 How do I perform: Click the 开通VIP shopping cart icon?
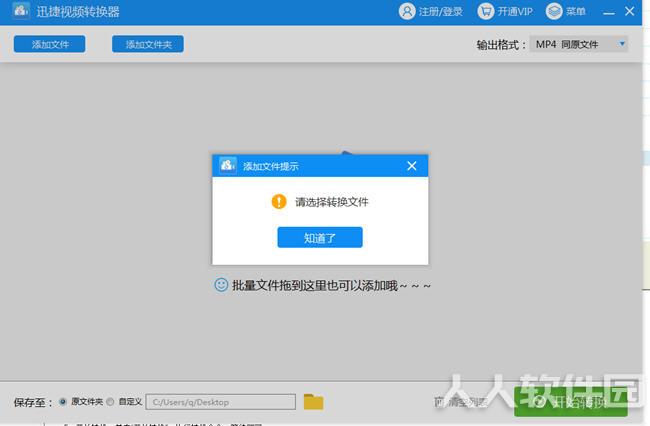coord(485,11)
